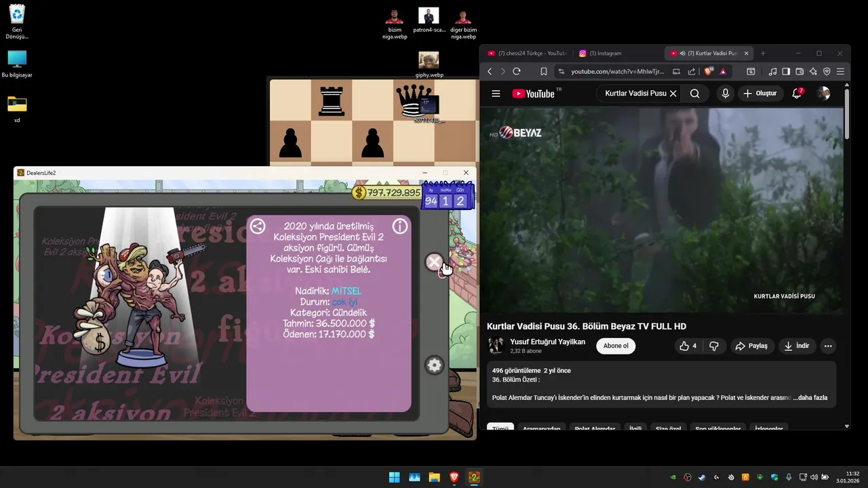868x488 pixels.
Task: Click the DealersLife2 taskbar icon
Action: tap(474, 477)
